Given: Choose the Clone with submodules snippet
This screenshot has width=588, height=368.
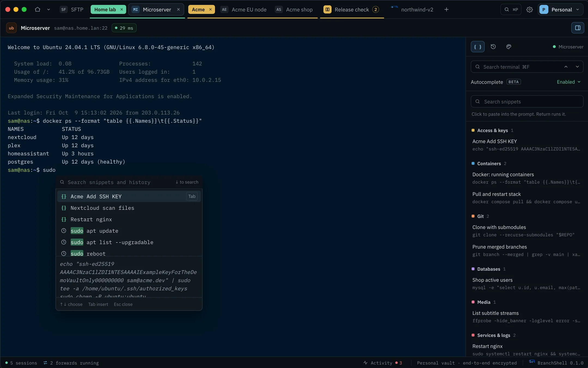Looking at the screenshot, I should point(527,231).
